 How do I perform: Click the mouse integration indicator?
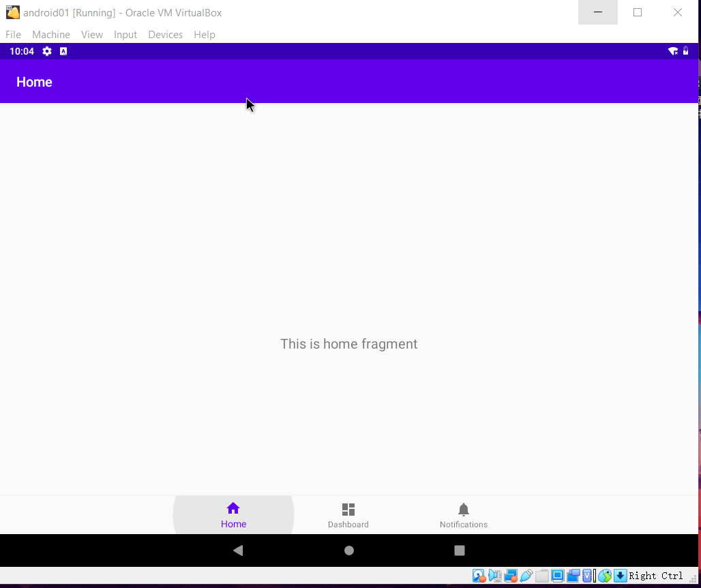click(x=604, y=576)
